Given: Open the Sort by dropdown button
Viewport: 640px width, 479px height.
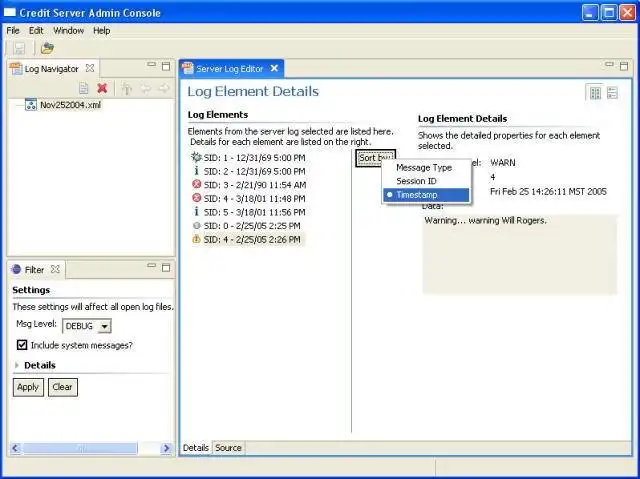Looking at the screenshot, I should [376, 158].
